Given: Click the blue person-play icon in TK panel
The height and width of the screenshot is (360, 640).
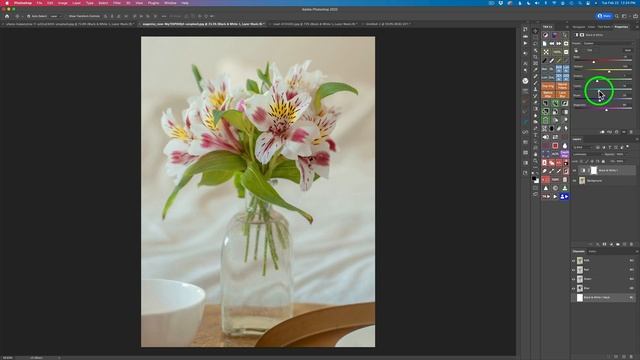Looking at the screenshot, I should click(564, 196).
